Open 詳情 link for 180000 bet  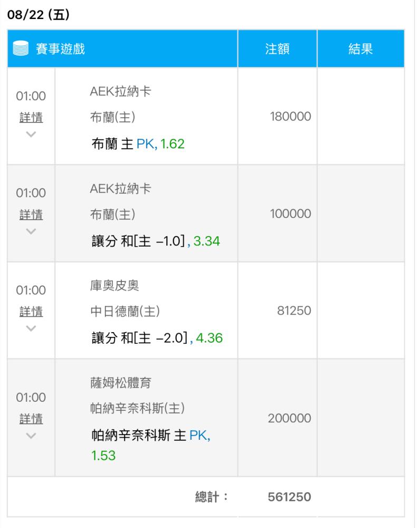pos(31,118)
